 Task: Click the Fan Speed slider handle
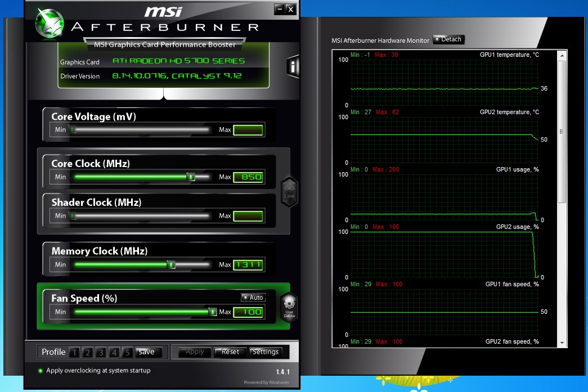pos(213,312)
